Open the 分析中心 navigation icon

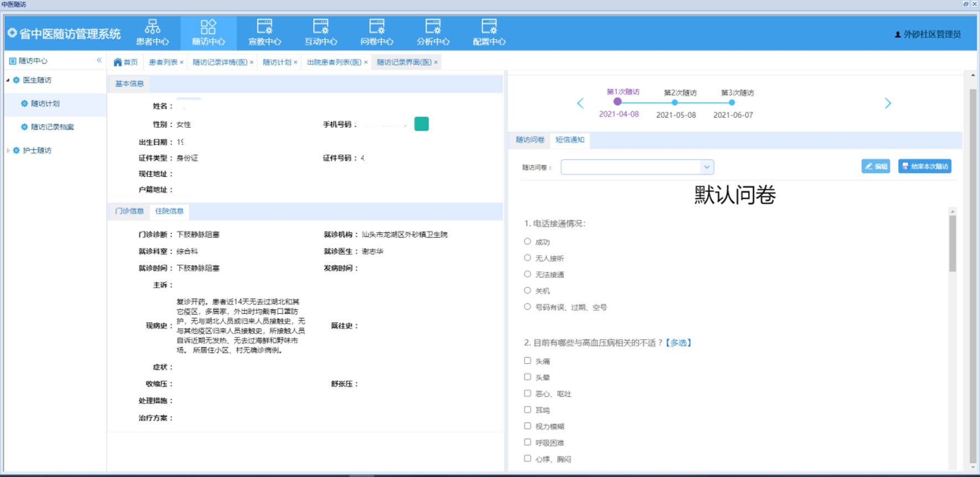pos(433,33)
